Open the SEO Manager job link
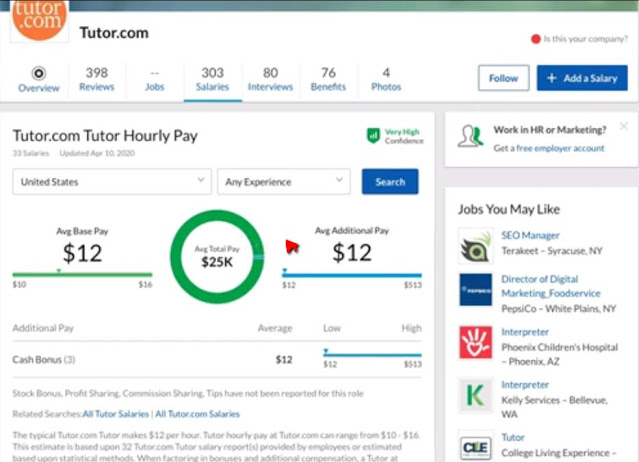The image size is (639, 462). click(x=530, y=235)
